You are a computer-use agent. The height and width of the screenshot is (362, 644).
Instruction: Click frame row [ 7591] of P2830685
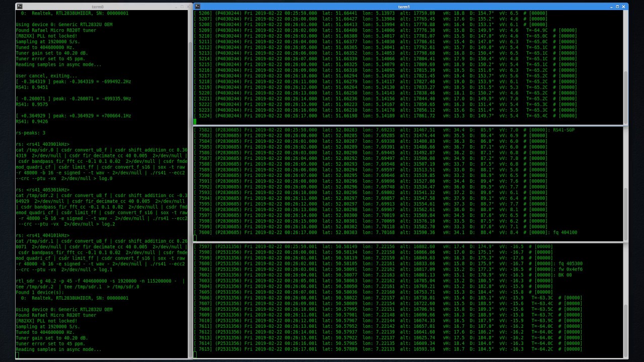coord(371,181)
